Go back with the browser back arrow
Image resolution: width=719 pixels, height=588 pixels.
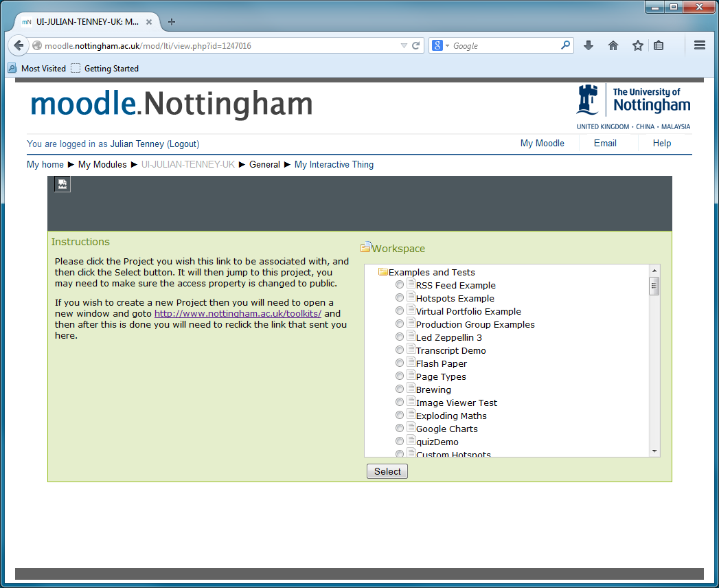[x=19, y=45]
